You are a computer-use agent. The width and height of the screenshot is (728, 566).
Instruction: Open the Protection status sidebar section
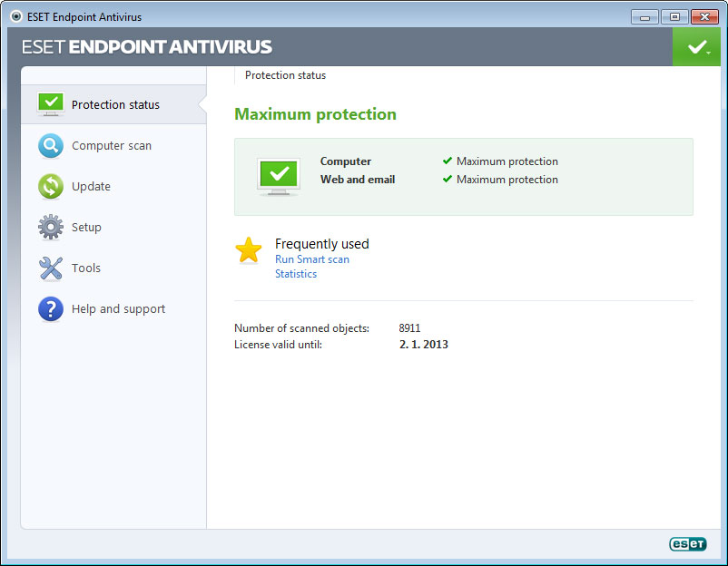tap(115, 104)
